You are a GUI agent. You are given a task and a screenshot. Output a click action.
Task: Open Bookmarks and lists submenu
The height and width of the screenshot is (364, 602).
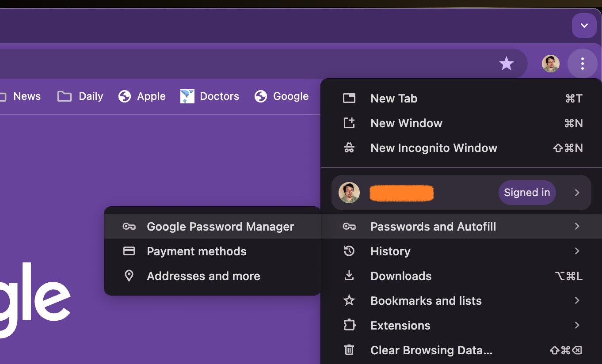tap(461, 301)
